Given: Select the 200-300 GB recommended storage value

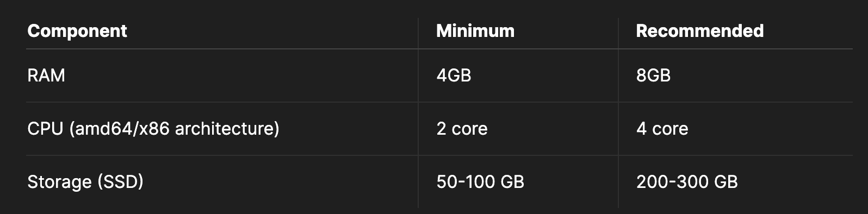Looking at the screenshot, I should click(686, 182).
